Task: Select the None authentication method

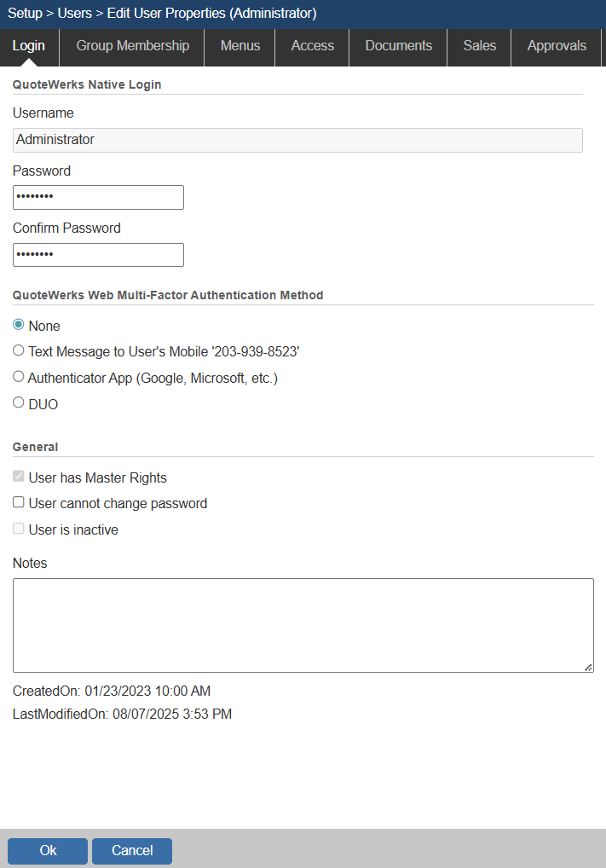Action: pyautogui.click(x=19, y=325)
